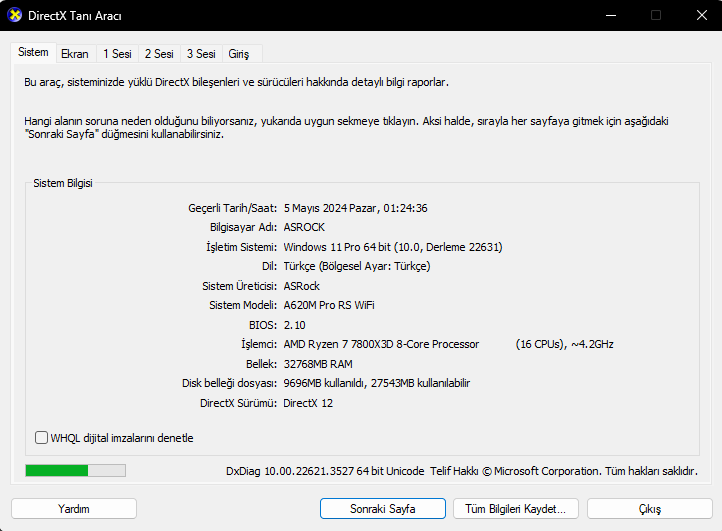Click system manufacturer value ASRock
Screen dimensions: 722x531
pyautogui.click(x=302, y=286)
